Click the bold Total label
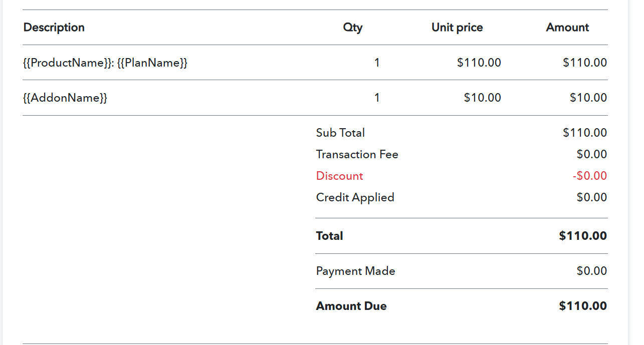 pyautogui.click(x=330, y=236)
